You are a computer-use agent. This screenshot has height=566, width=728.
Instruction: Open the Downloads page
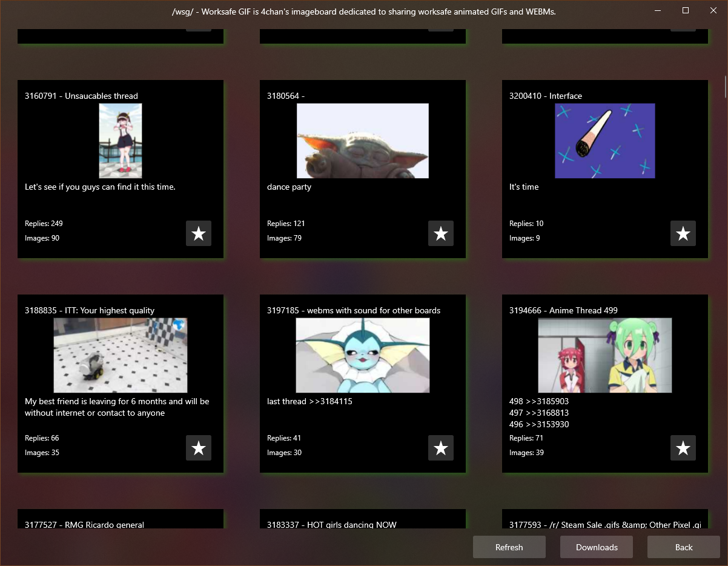(597, 547)
